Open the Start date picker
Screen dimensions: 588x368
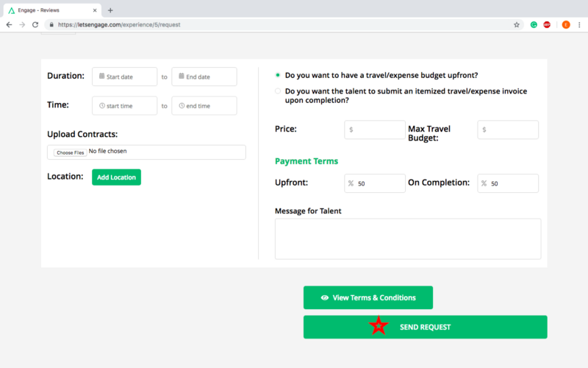125,77
